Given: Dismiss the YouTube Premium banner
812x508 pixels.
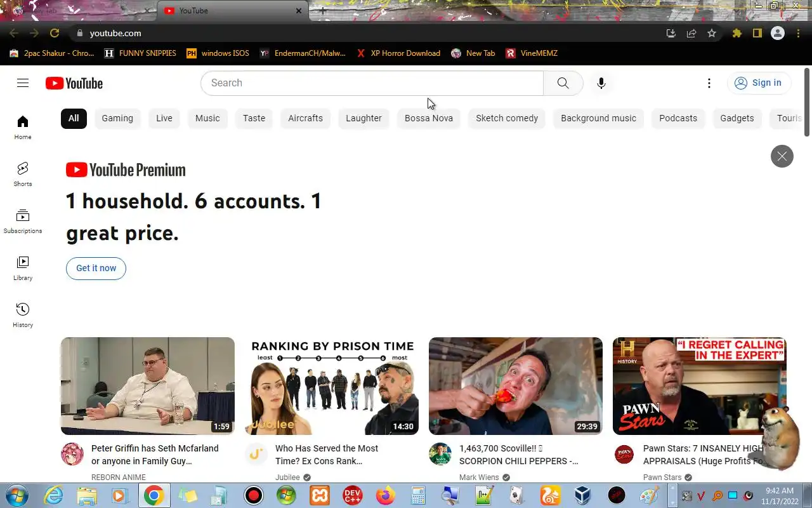Looking at the screenshot, I should tap(782, 156).
